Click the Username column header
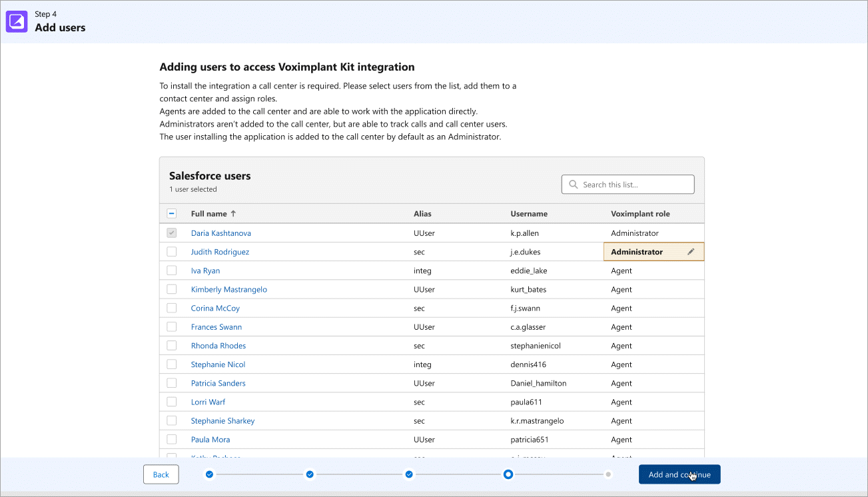This screenshot has height=497, width=868. pyautogui.click(x=529, y=214)
